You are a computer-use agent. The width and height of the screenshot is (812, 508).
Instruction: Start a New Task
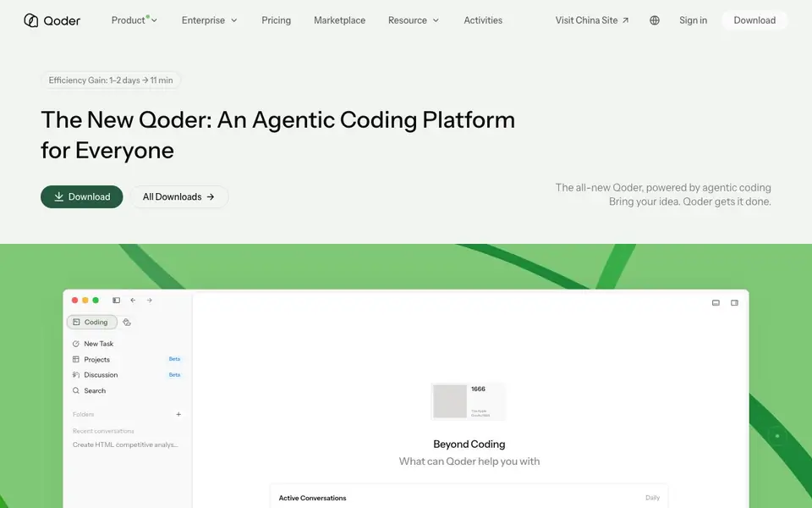pos(93,344)
